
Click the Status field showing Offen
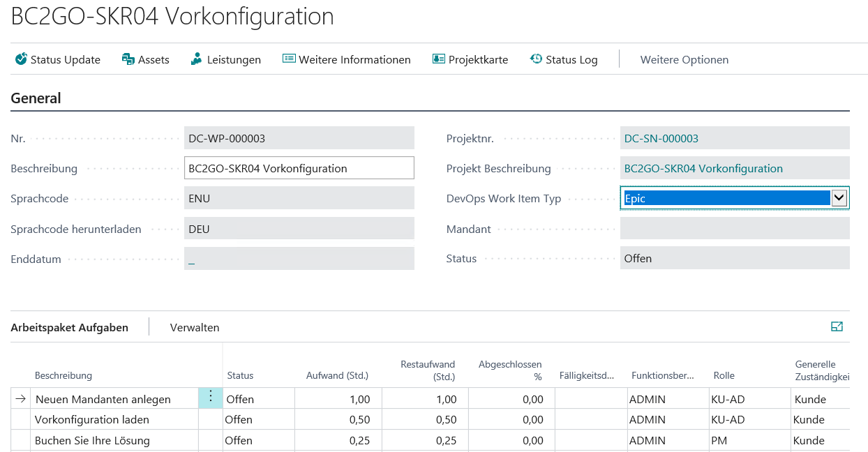click(735, 258)
